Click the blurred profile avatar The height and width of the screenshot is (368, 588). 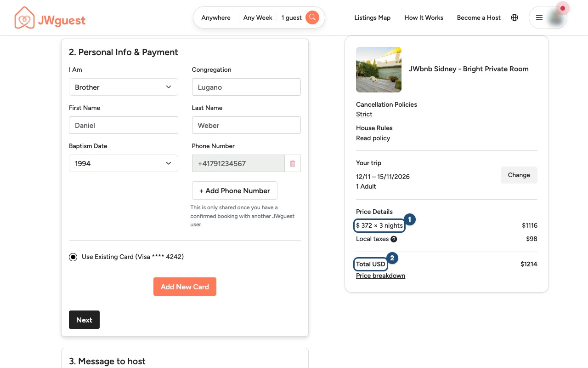pos(556,17)
